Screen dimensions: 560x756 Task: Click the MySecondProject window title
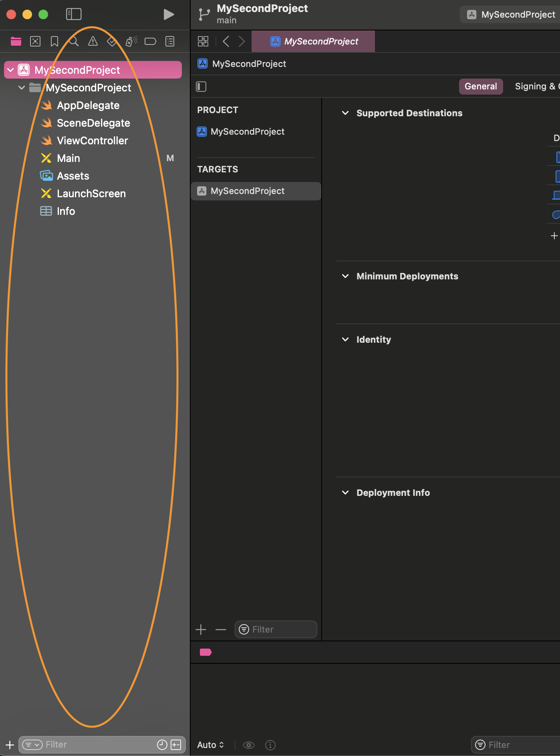[x=262, y=8]
